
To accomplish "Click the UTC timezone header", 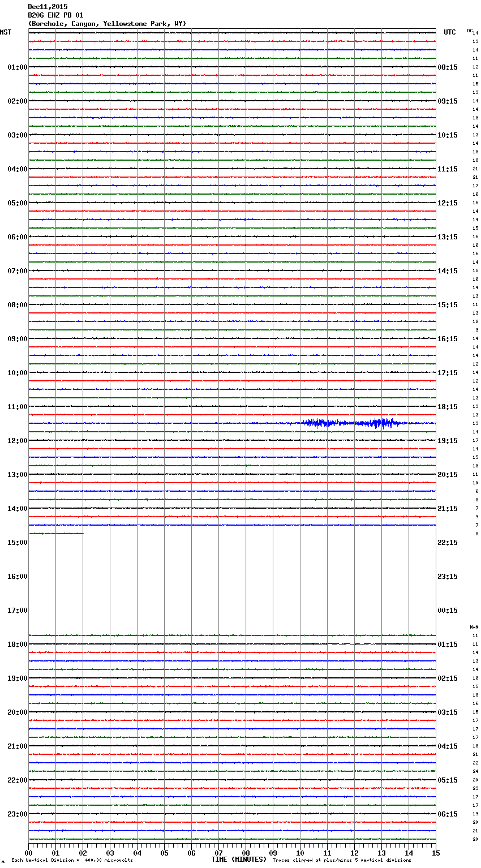I will (x=450, y=32).
